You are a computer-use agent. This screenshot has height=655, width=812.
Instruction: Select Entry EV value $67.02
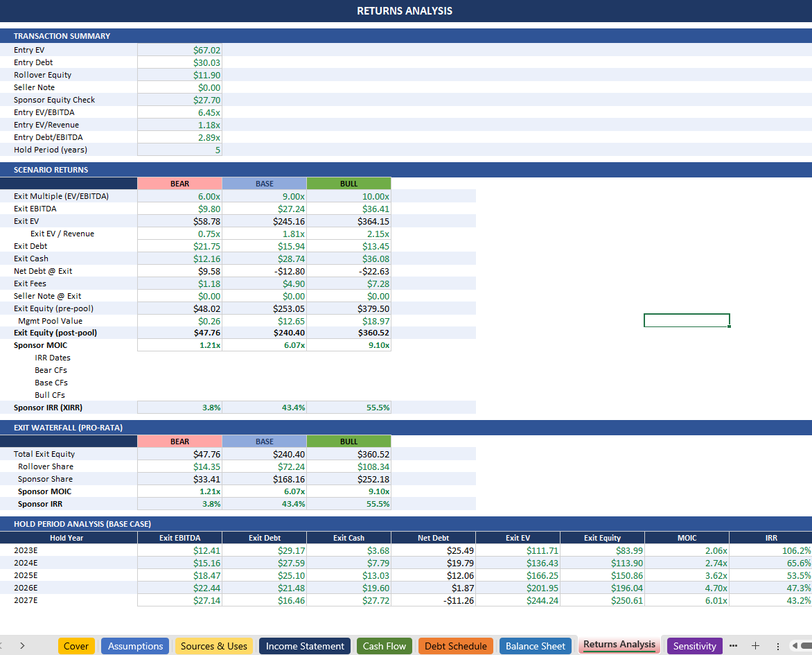click(179, 50)
